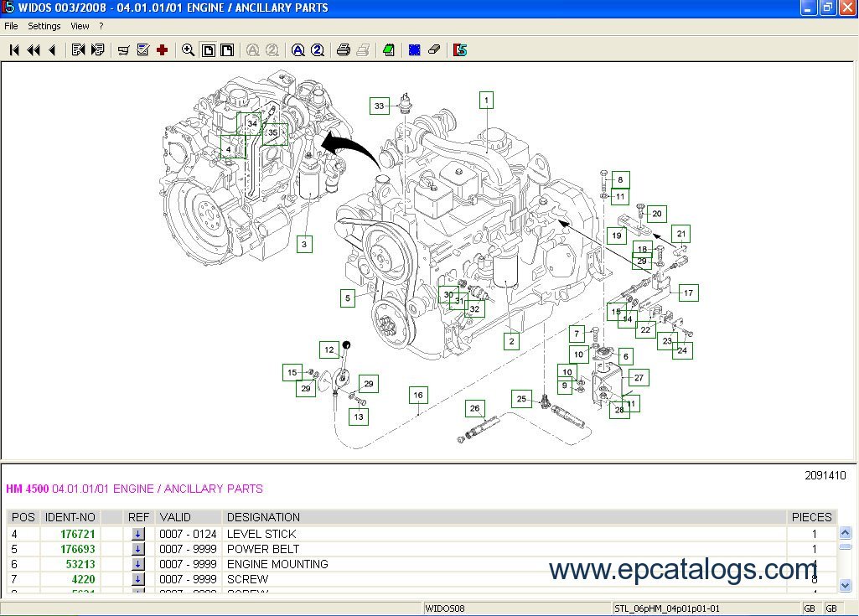Screen dimensions: 859x616
Task: Click ident number 53213 link
Action: click(80, 564)
